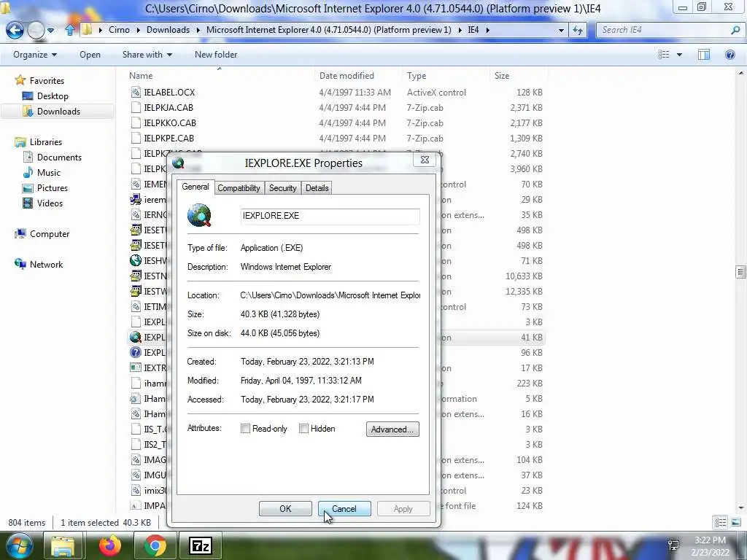The image size is (747, 560).
Task: Switch to the Compatibility tab
Action: (x=239, y=188)
